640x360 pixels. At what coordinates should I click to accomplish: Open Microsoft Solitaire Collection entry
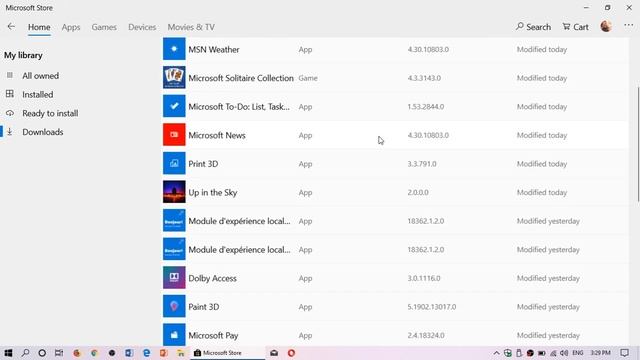[x=396, y=78]
